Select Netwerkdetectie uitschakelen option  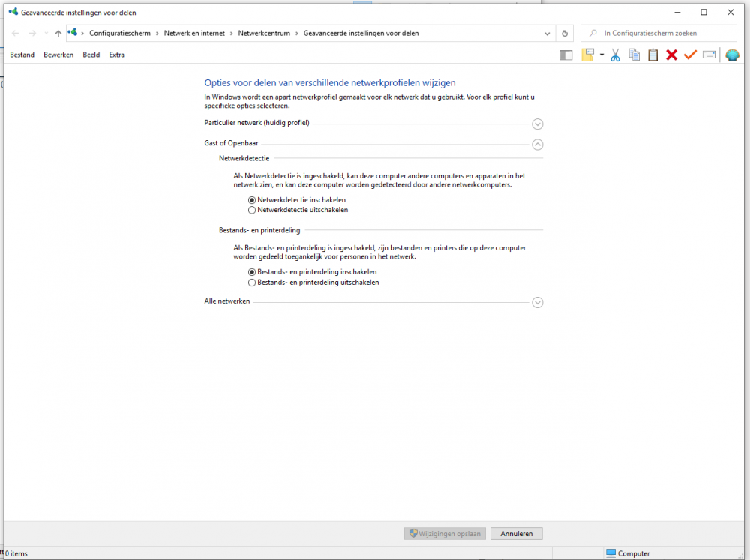pos(298,210)
